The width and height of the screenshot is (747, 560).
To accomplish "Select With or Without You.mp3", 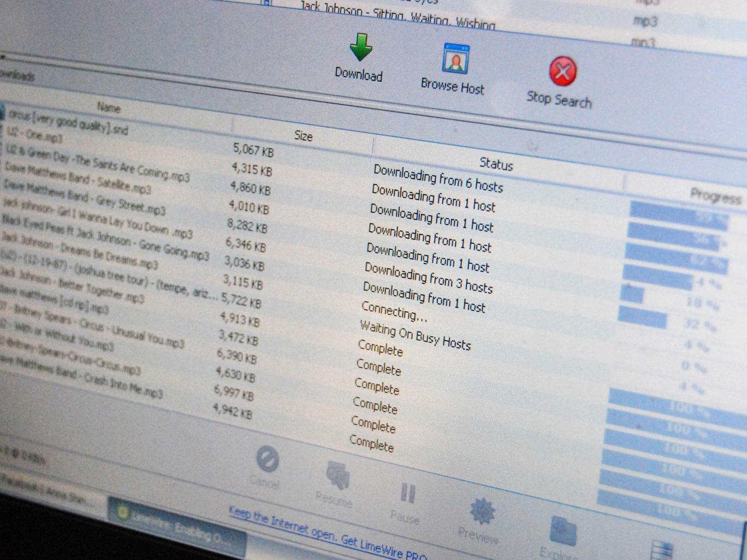I will pyautogui.click(x=57, y=336).
